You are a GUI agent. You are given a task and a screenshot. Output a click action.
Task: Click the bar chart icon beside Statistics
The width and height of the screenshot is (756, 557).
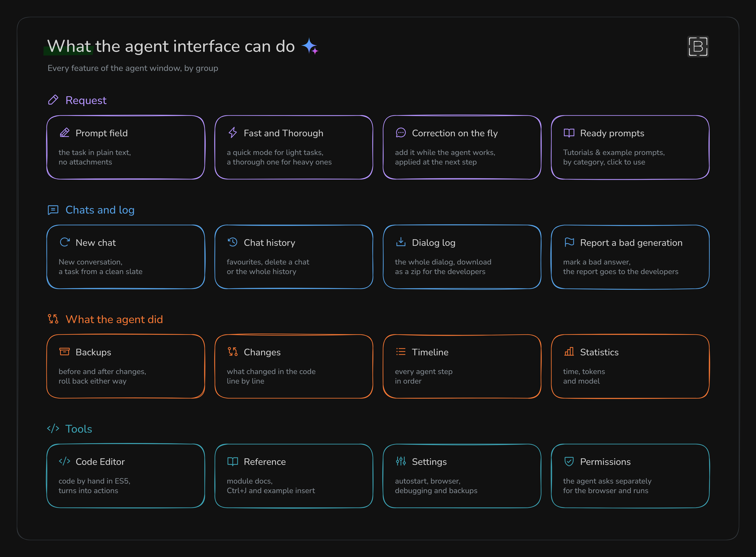[569, 352]
